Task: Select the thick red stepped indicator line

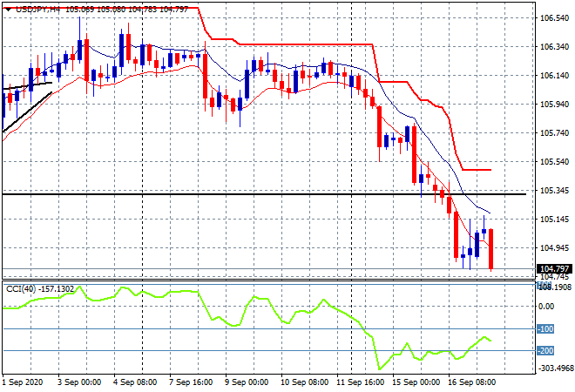Action: point(304,44)
